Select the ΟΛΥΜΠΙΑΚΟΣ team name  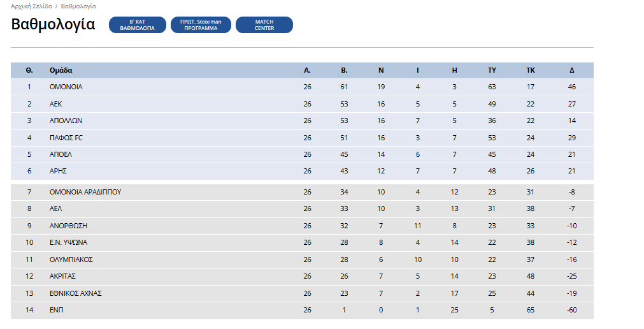pos(71,260)
